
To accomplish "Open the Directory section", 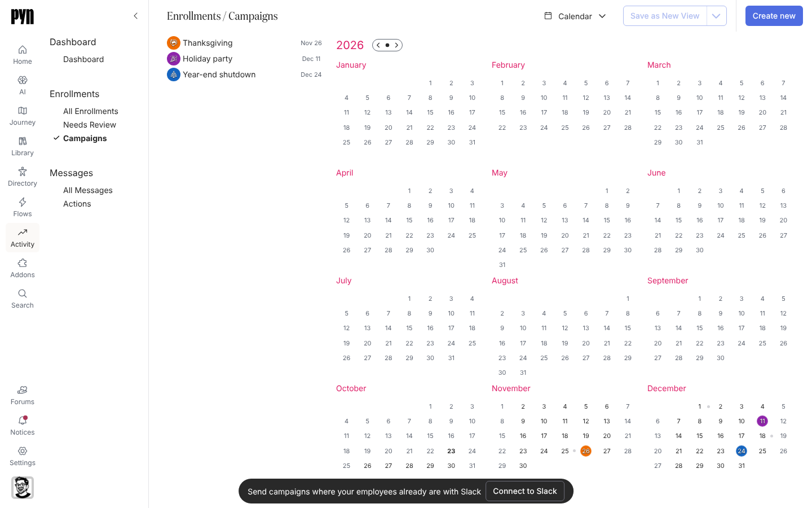I will pyautogui.click(x=23, y=177).
